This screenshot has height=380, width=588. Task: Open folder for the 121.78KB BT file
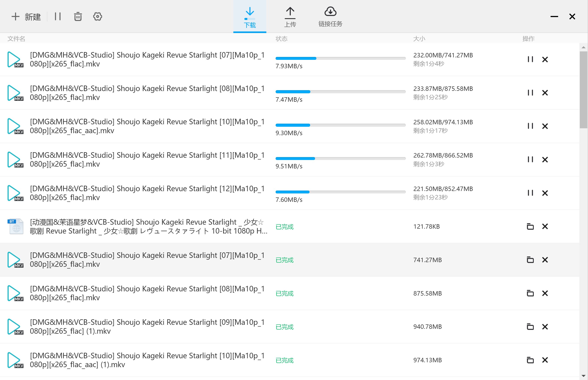(x=530, y=226)
